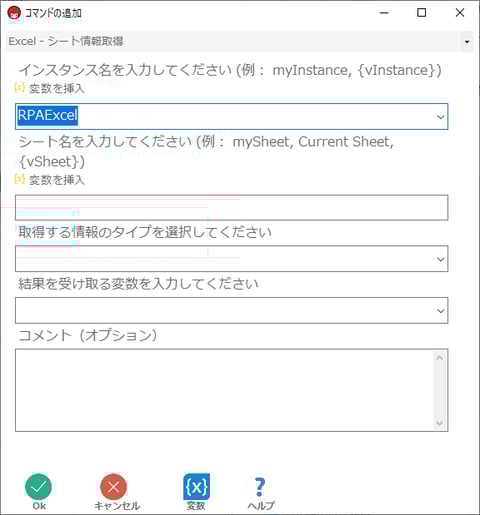Click the {x} icon under instance name label

pos(19,88)
